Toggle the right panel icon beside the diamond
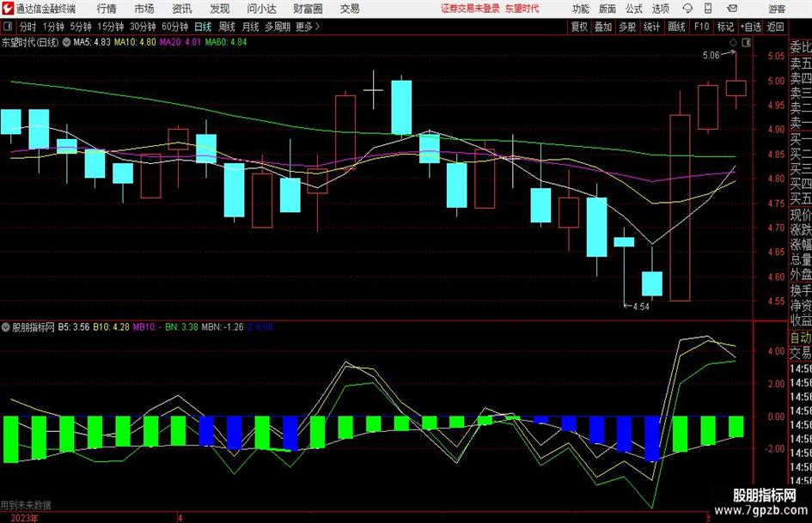The height and width of the screenshot is (523, 812). point(746,43)
